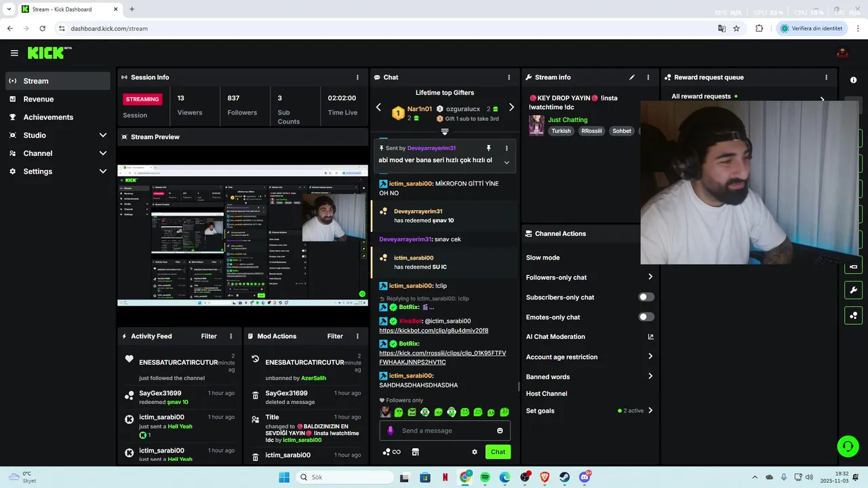Toggle Subscribers-only chat switch

click(646, 297)
